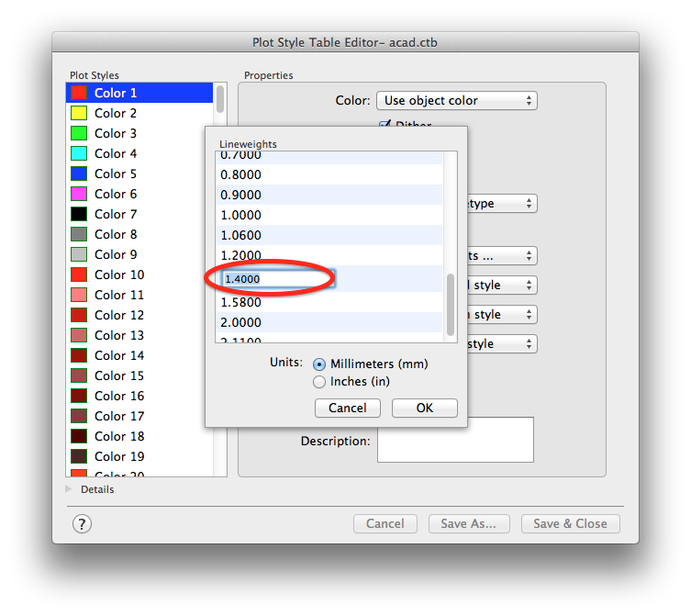
Task: Click the Color 5 blue swatch
Action: [79, 174]
